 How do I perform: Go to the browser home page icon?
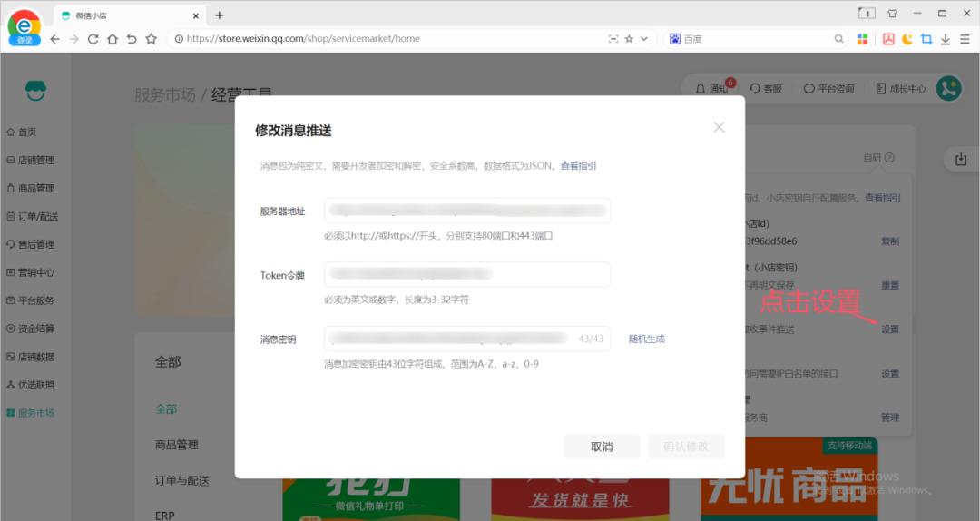(113, 39)
